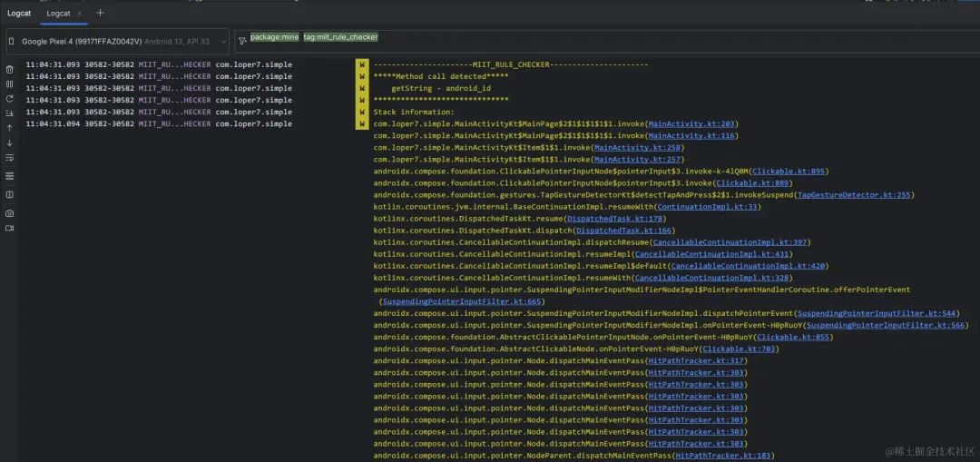The image size is (980, 462).
Task: Open MainActivity.kt:203 link
Action: point(691,123)
